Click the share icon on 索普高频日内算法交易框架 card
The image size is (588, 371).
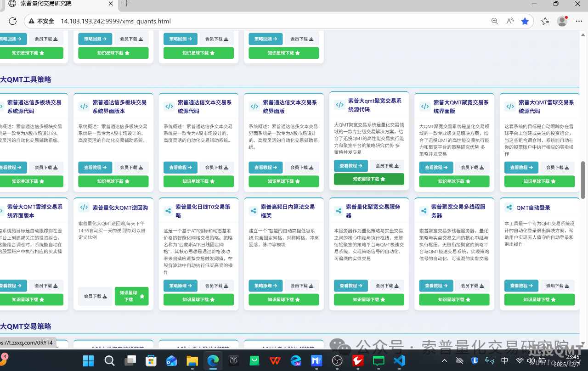[x=253, y=210]
